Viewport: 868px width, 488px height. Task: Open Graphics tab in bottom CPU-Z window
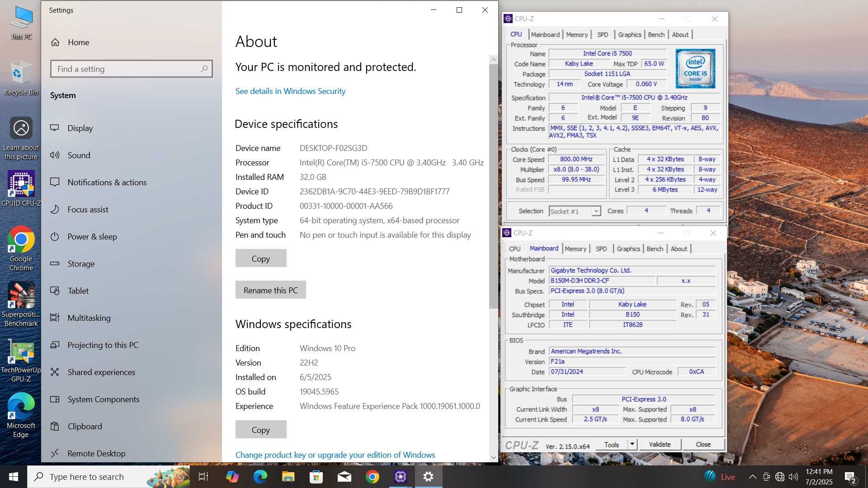(628, 249)
